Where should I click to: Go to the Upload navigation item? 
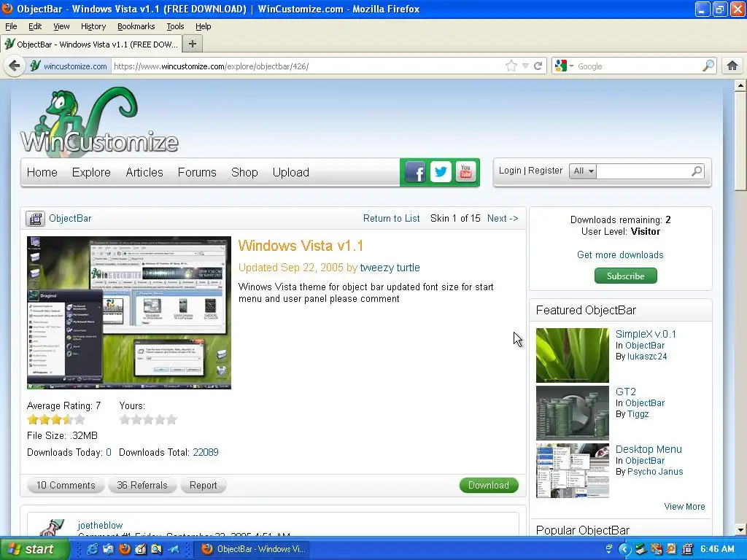(290, 172)
